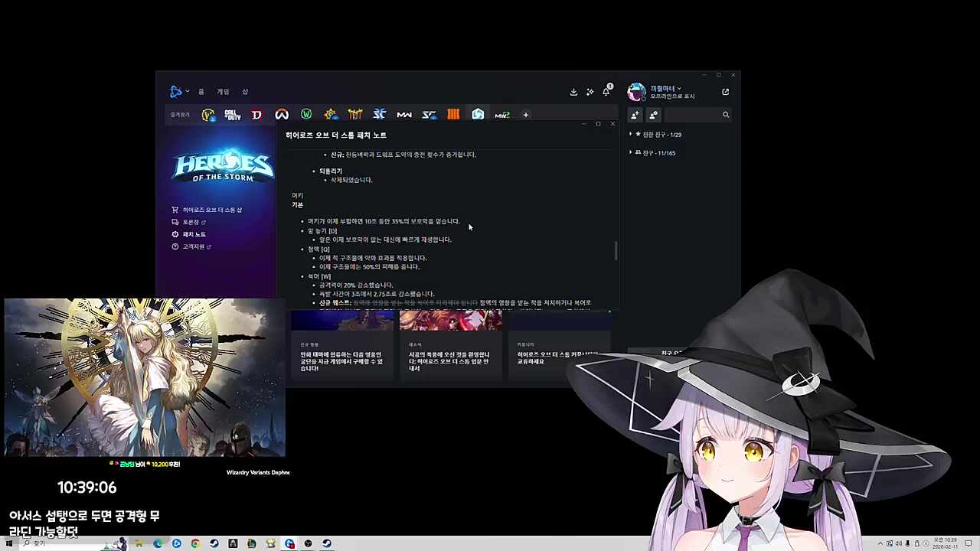The image size is (980, 551).
Task: Open the notifications bell
Action: [606, 92]
